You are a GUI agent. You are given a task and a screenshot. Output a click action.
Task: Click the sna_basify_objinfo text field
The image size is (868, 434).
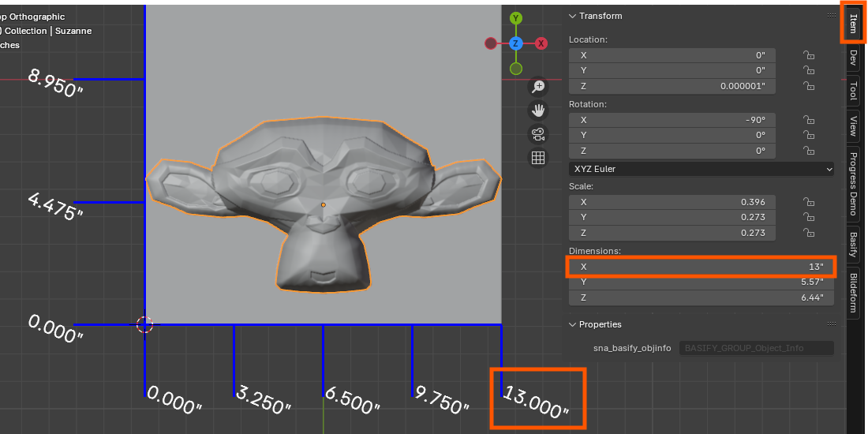coord(756,348)
